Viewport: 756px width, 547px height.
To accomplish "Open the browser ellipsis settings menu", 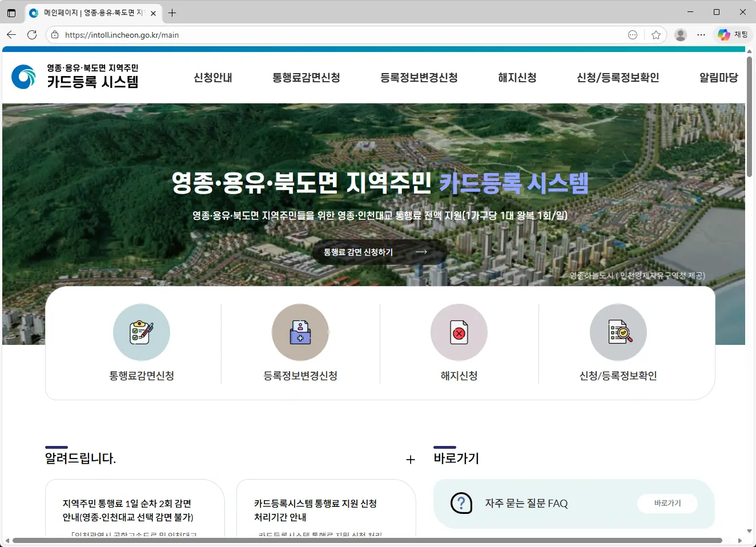I will coord(701,34).
